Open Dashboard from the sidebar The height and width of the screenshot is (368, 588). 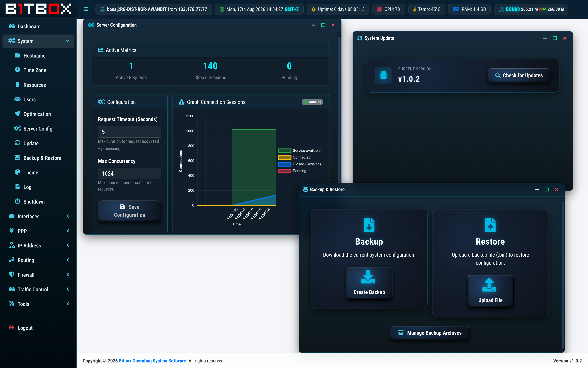[38, 26]
